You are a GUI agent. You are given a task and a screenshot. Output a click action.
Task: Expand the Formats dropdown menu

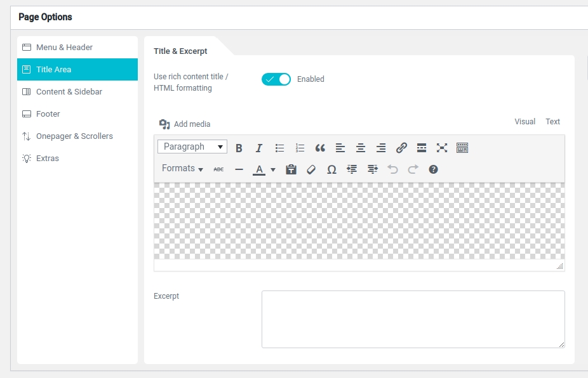[182, 169]
